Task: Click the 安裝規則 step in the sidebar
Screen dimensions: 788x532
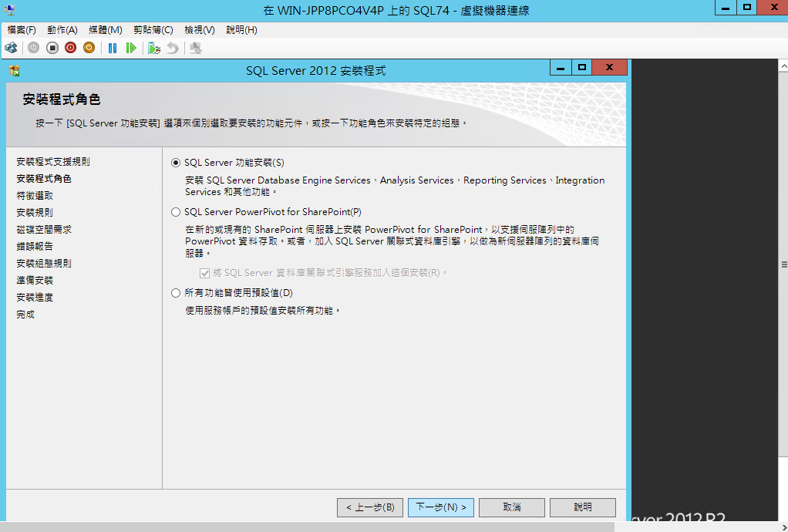Action: tap(35, 213)
